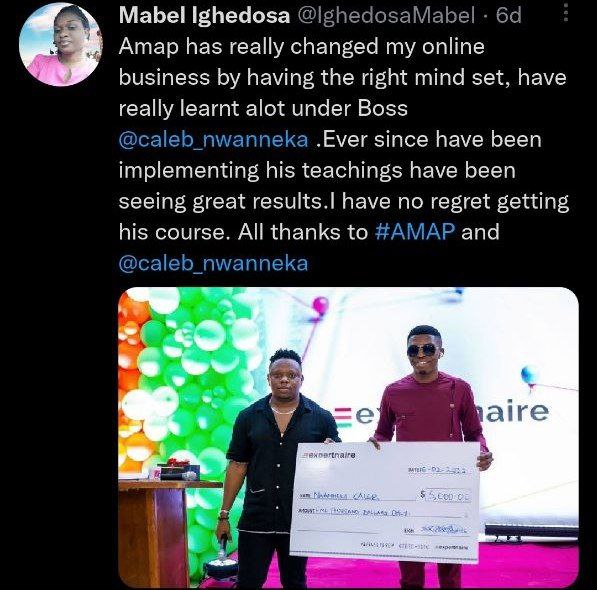Screen dimensions: 597x590
Task: Open the @caleb_nwanneka mention after "Boss"
Action: click(x=214, y=139)
